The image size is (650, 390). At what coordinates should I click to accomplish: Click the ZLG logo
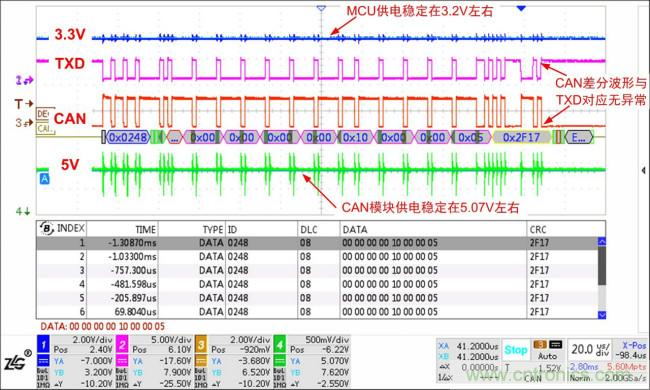coord(18,361)
